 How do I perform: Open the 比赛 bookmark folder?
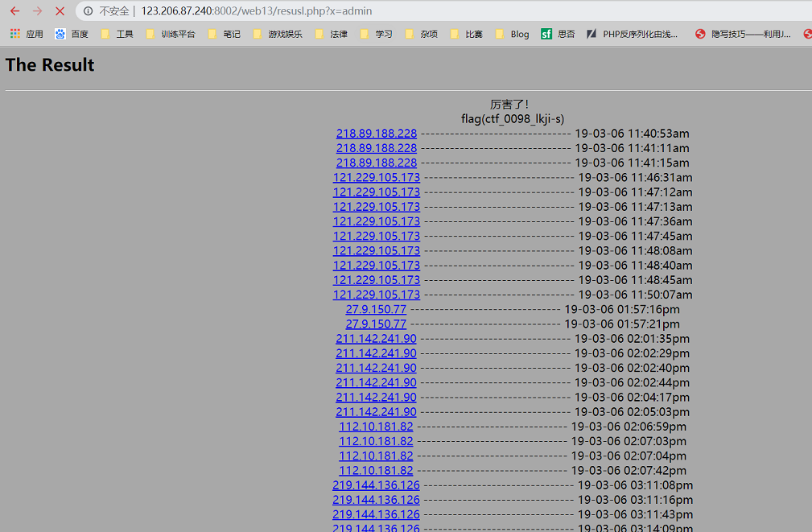(467, 34)
